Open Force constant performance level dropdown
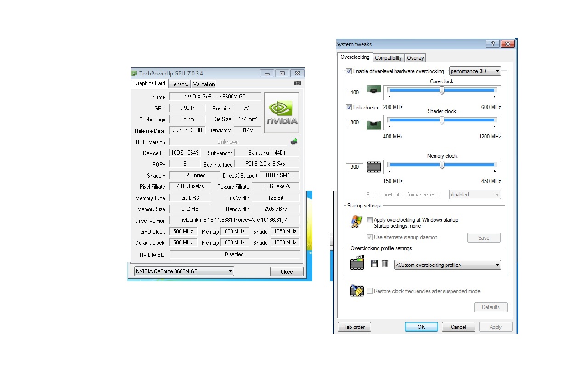This screenshot has width=588, height=368. [475, 195]
